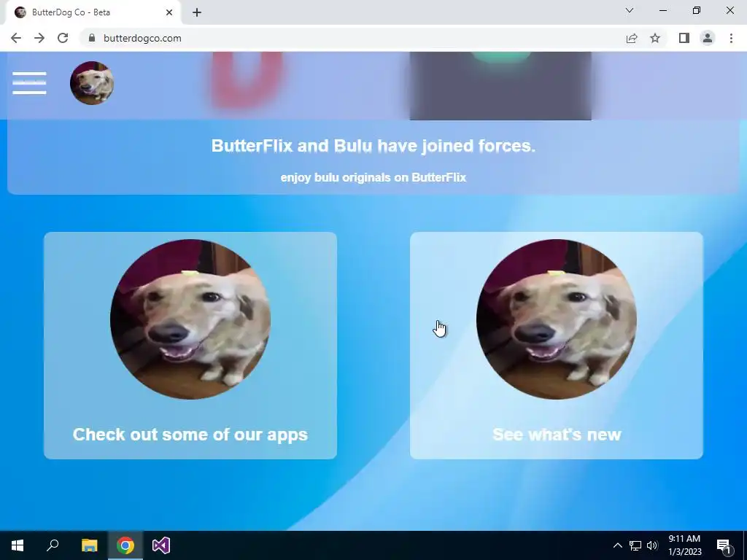Go back to the previous page
The height and width of the screenshot is (560, 747).
[x=16, y=38]
